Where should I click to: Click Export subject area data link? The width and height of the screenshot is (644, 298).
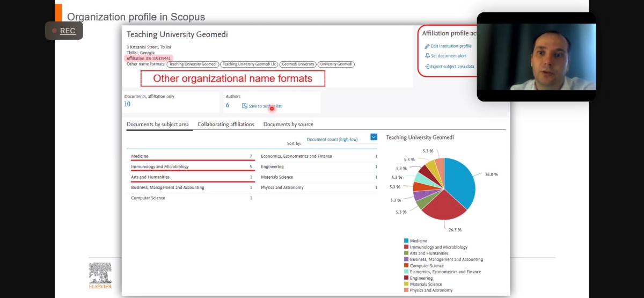pyautogui.click(x=452, y=67)
